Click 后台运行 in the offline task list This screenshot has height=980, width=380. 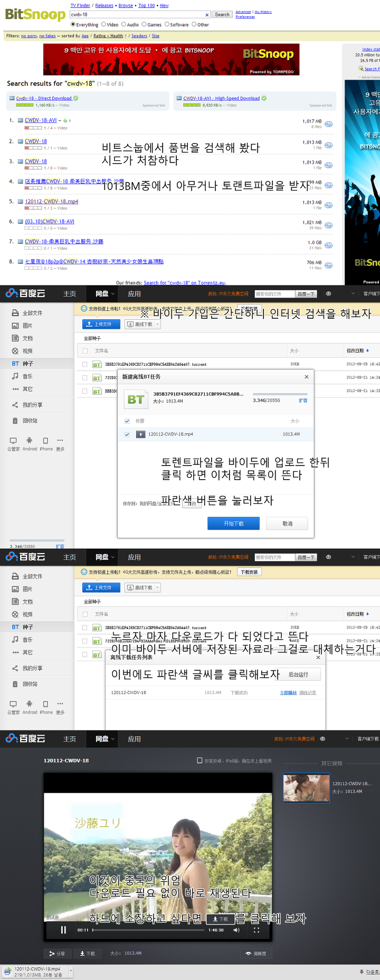[x=298, y=674]
